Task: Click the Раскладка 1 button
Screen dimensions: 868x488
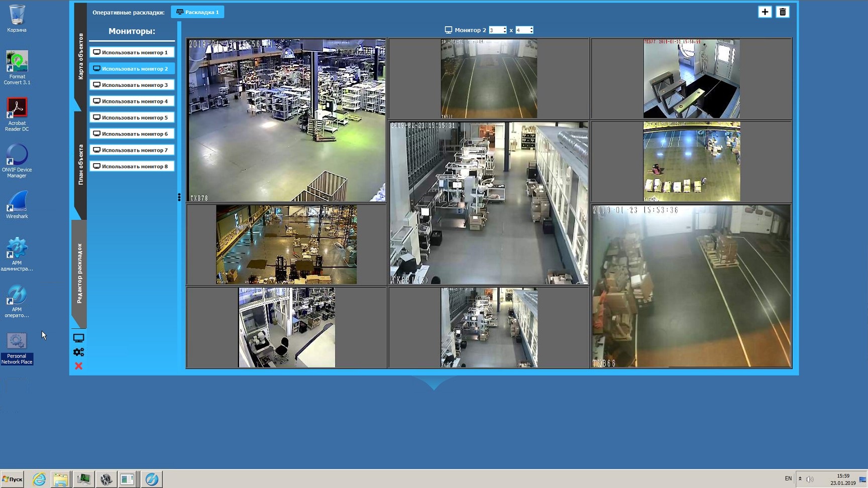Action: click(198, 11)
